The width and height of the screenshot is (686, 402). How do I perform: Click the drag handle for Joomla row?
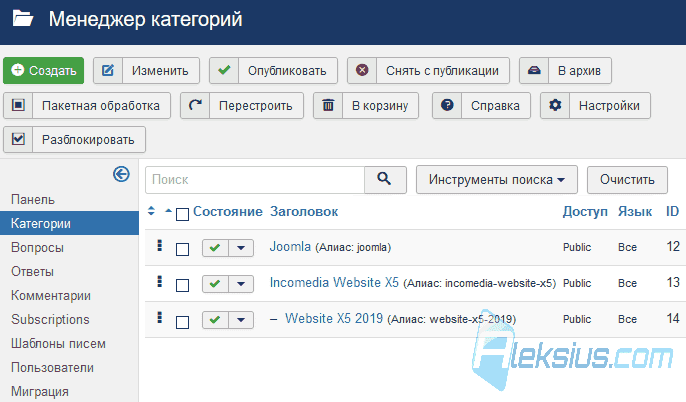tap(160, 245)
